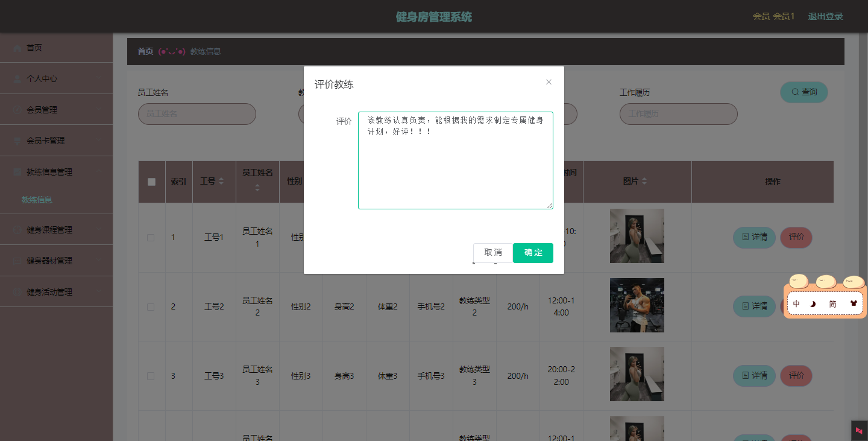Close the 评价教练 dialog with the X icon

tap(549, 82)
